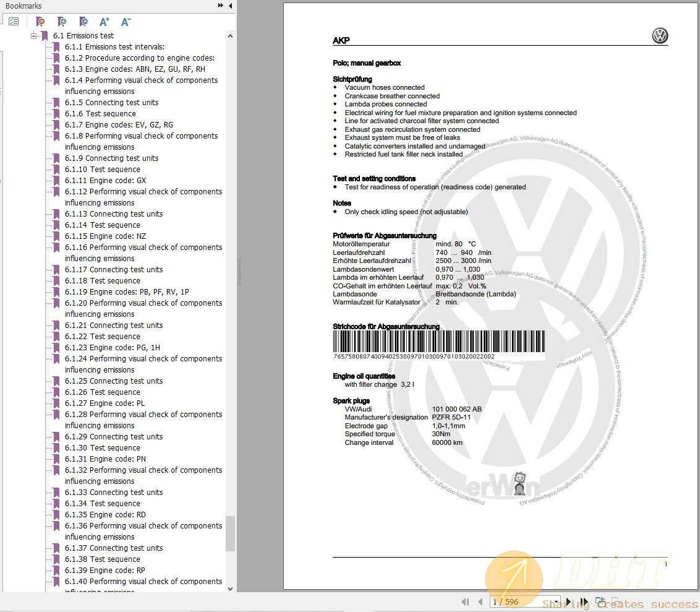Select bookmark 6.1.34 Test sequence
The image size is (700, 612).
[103, 504]
